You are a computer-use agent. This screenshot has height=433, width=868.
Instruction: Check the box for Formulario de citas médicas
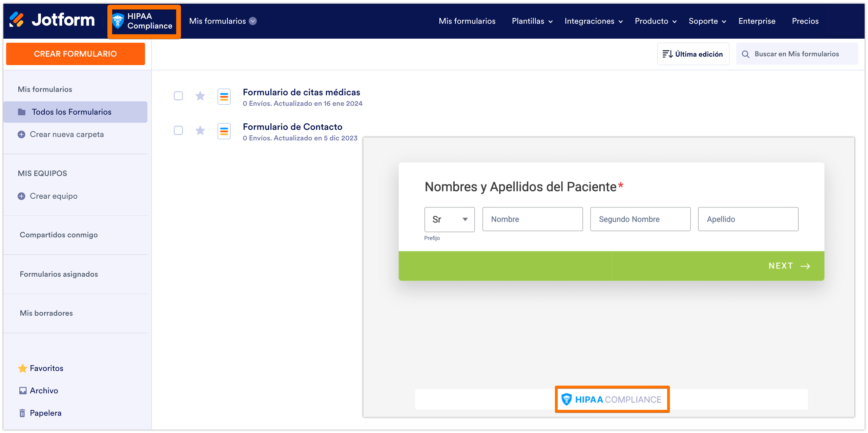point(178,96)
